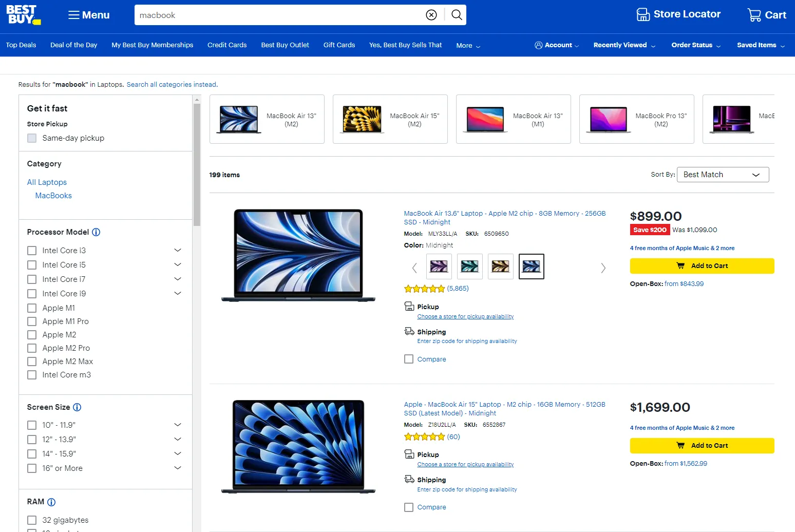Open the Account dropdown
This screenshot has height=532, width=795.
click(557, 45)
